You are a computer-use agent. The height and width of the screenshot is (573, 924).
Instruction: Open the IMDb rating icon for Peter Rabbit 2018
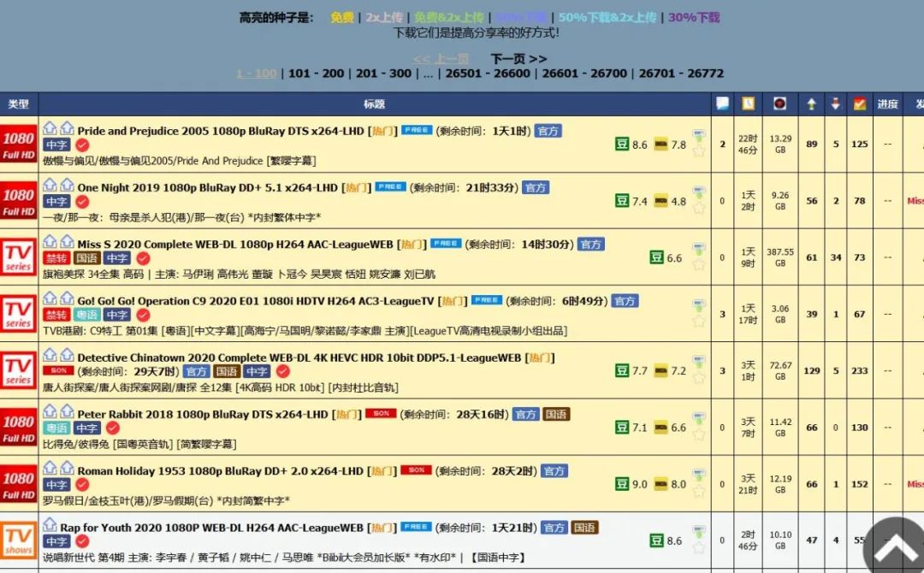tap(660, 428)
